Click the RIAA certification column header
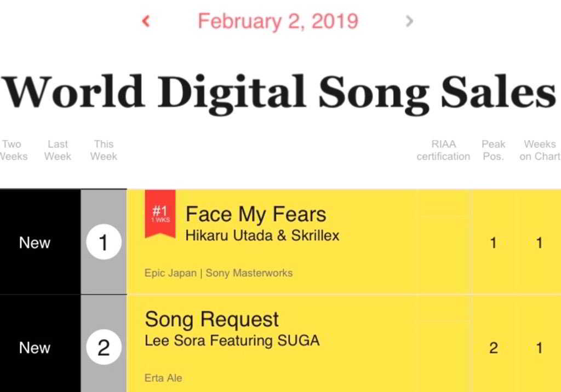Screen dimensions: 561x392 point(443,150)
